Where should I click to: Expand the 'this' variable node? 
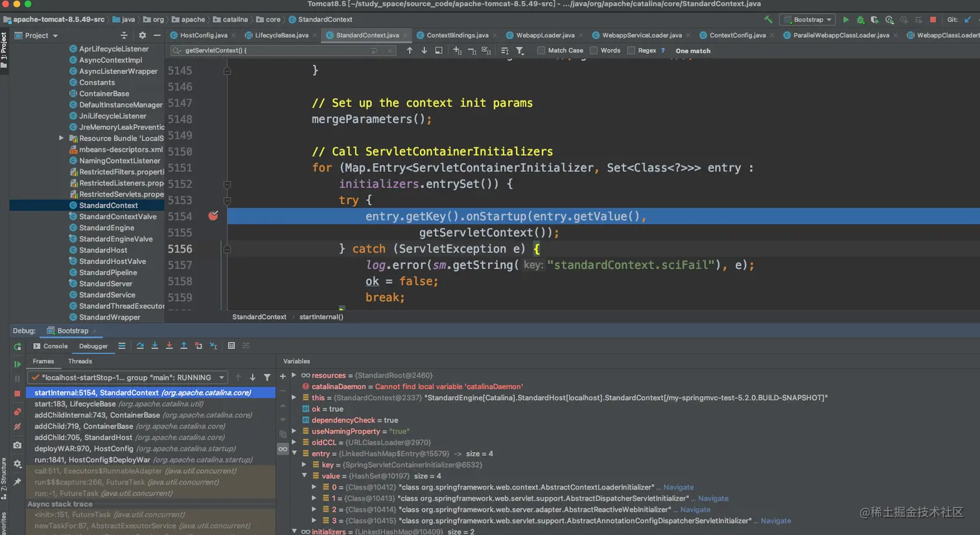pyautogui.click(x=294, y=398)
